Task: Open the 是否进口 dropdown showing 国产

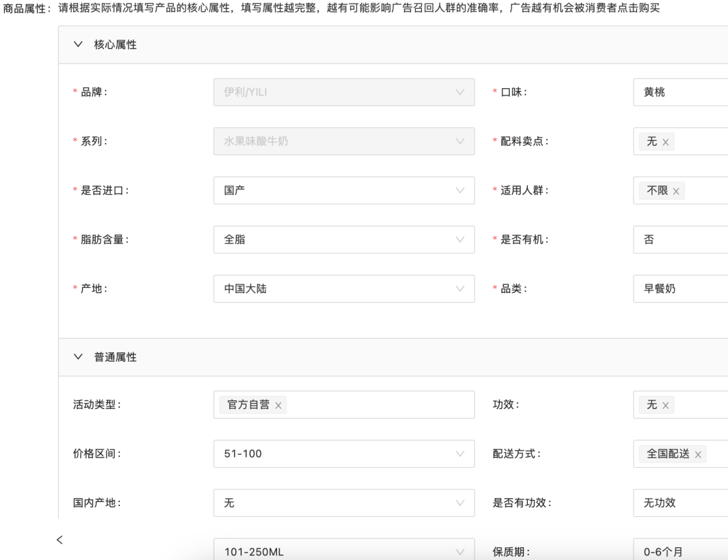Action: pyautogui.click(x=344, y=191)
